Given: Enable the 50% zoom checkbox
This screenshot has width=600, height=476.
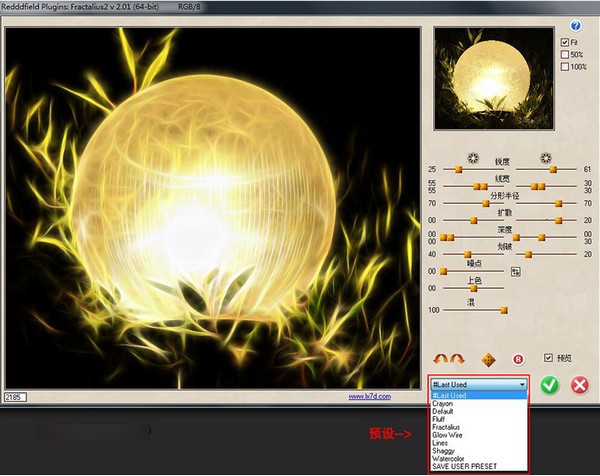Looking at the screenshot, I should coord(565,54).
